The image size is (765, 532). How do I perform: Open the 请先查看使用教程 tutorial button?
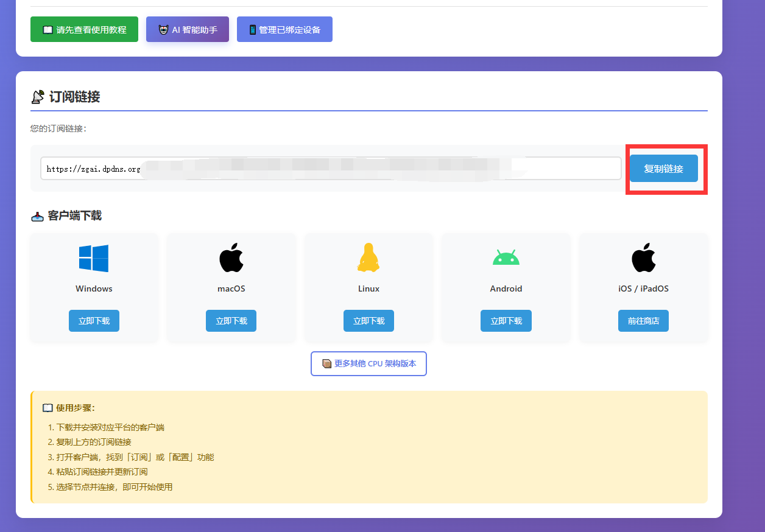pos(84,29)
